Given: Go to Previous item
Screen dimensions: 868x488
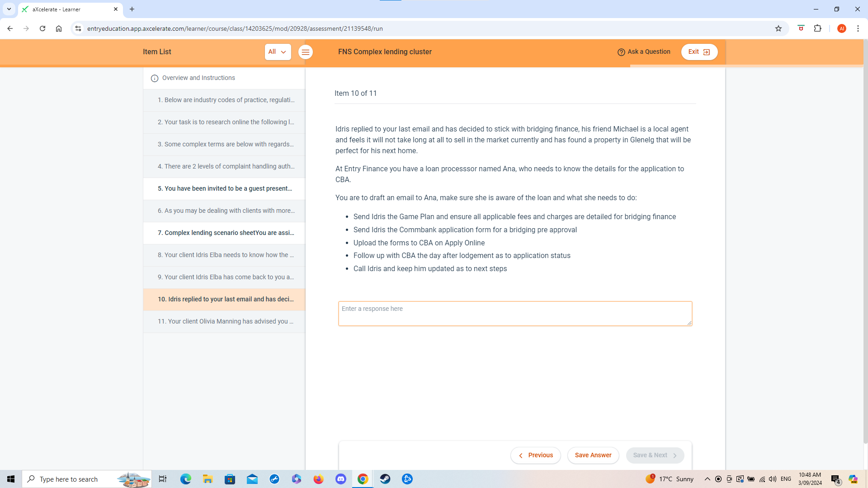Looking at the screenshot, I should [535, 455].
